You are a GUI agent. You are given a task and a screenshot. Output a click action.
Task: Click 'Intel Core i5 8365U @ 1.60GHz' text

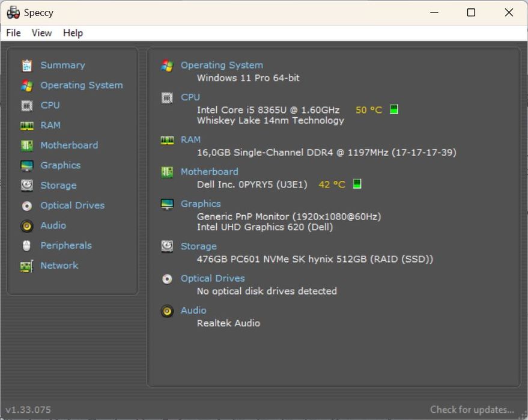[268, 110]
